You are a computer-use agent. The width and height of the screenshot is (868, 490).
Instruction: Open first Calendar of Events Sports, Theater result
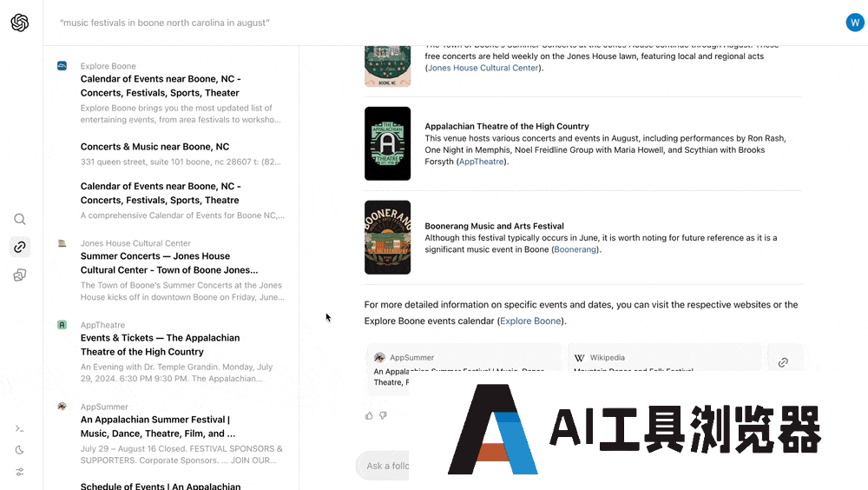pyautogui.click(x=161, y=86)
